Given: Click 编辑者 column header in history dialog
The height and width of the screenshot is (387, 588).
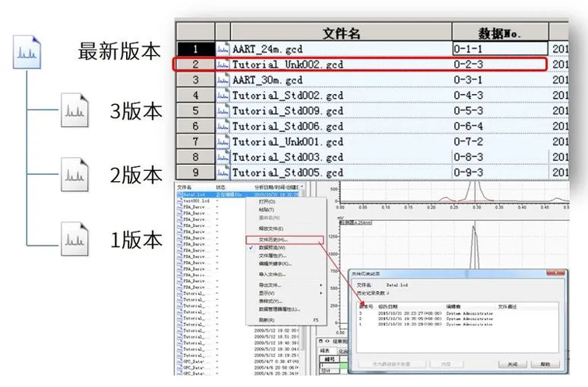Looking at the screenshot, I should (x=453, y=306).
